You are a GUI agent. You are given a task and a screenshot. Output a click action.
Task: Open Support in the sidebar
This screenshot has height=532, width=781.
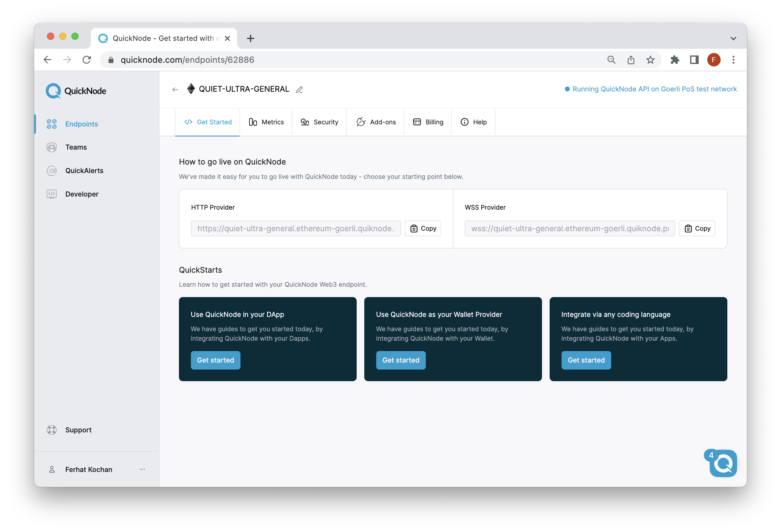pyautogui.click(x=78, y=430)
